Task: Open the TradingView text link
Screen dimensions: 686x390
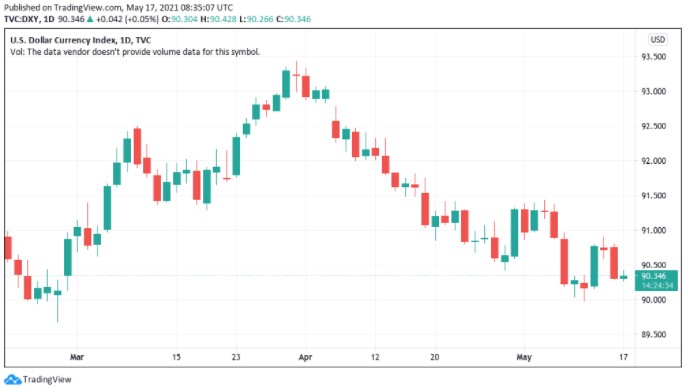Action: (x=47, y=379)
